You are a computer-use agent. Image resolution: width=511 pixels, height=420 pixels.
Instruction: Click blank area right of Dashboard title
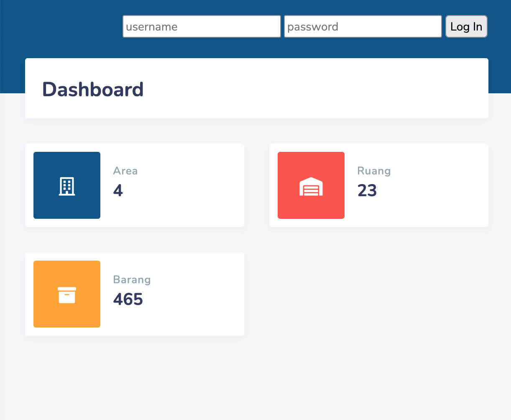pos(314,89)
